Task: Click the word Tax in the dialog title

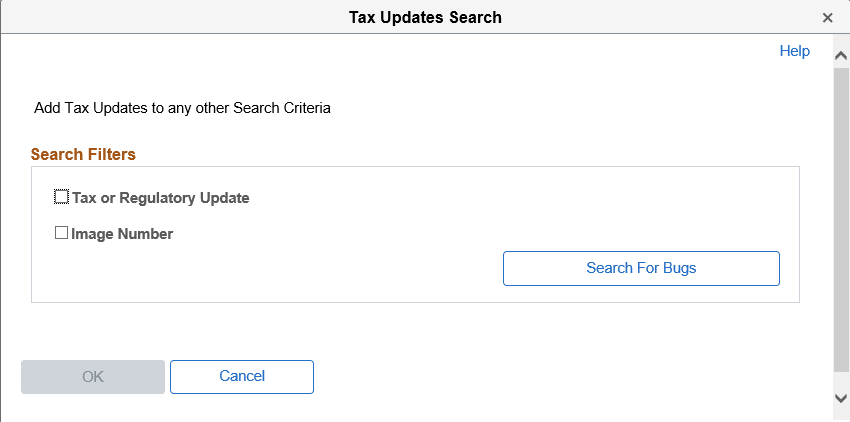Action: 362,17
